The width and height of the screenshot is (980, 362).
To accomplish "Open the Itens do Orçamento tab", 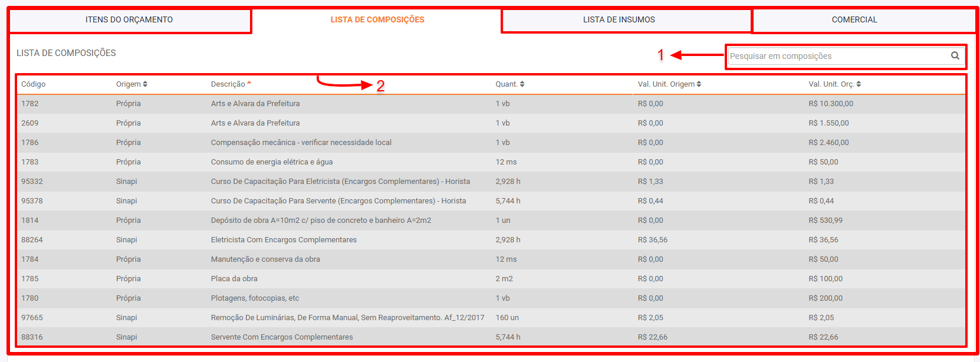I will pyautogui.click(x=129, y=20).
